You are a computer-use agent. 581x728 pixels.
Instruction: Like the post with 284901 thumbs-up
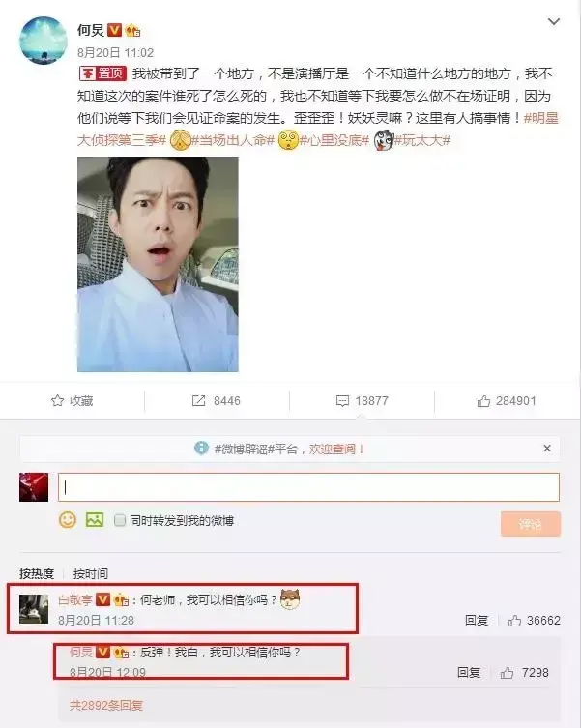483,401
